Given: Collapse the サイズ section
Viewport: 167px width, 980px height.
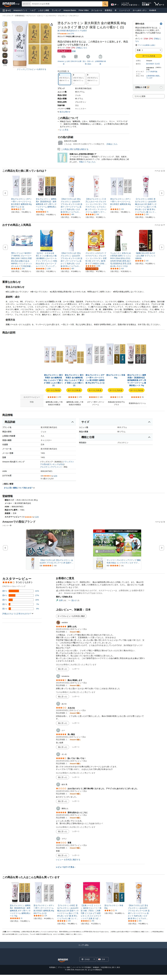Looking at the screenshot, I should (x=116, y=422).
